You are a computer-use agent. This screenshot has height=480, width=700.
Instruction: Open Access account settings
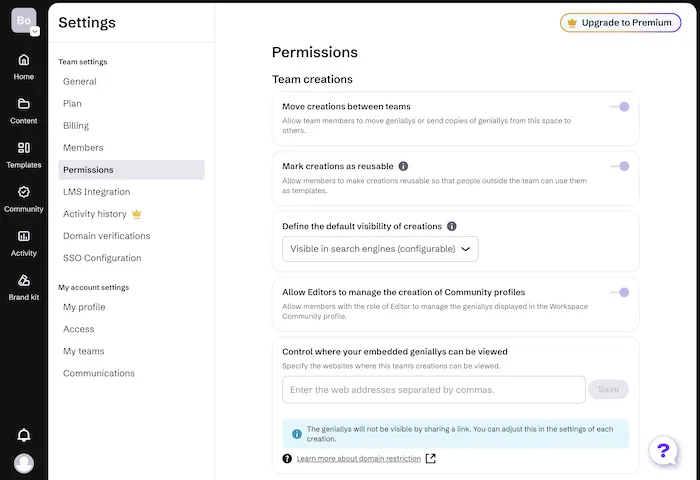pos(79,329)
